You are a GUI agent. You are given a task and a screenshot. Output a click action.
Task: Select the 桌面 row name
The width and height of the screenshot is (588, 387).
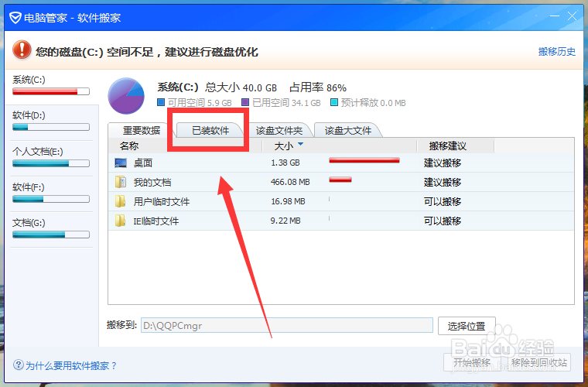click(x=143, y=163)
